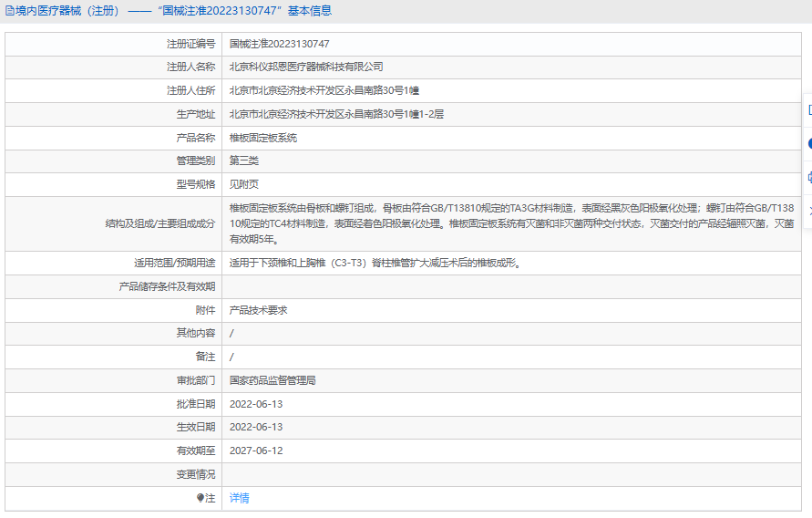Viewport: 812px width, 518px height.
Task: Select the 产品技术要求 attachment value
Action: (259, 310)
